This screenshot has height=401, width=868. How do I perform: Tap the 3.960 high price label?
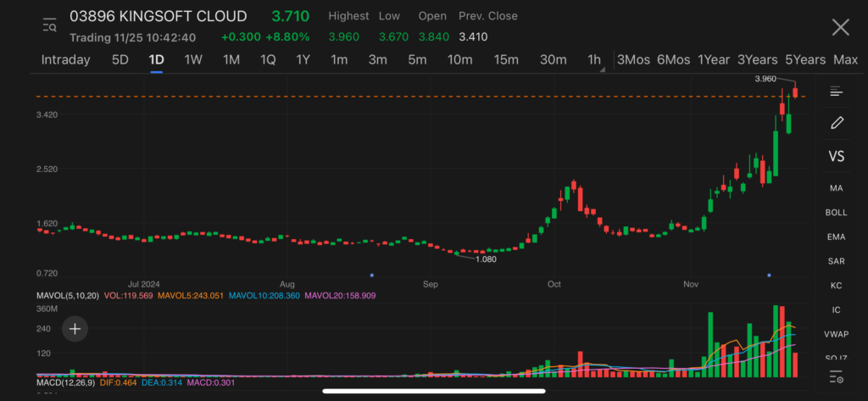(x=765, y=79)
